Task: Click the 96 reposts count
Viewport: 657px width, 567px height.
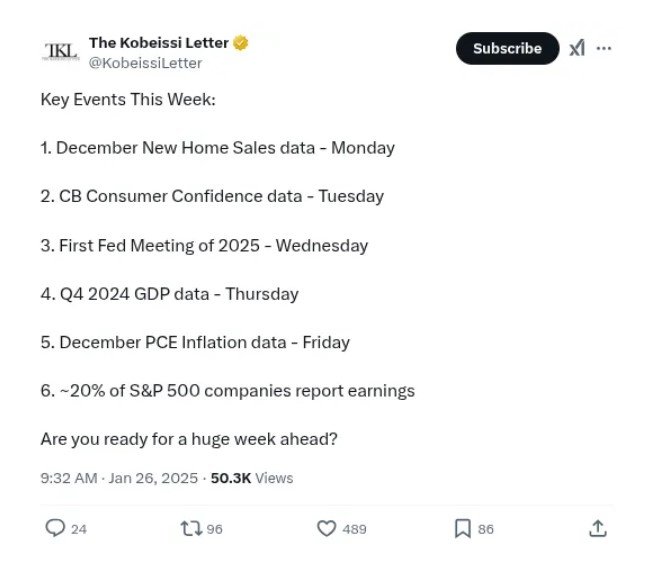Action: (215, 529)
